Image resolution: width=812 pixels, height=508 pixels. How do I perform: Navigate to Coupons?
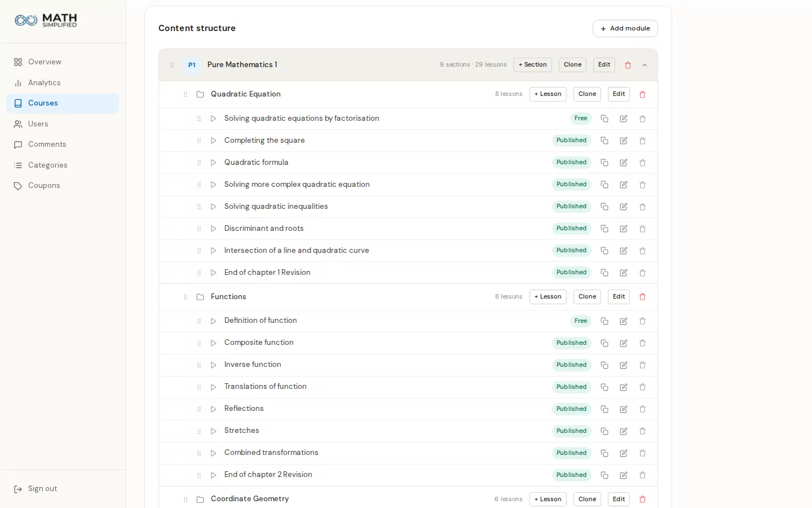[x=63, y=186]
